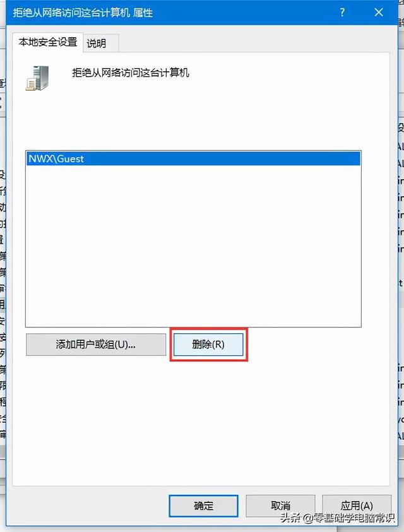Viewport: 404px width, 532px height.
Task: Click the 头条 @零基础学电脑常识 watermark
Action: point(338,517)
